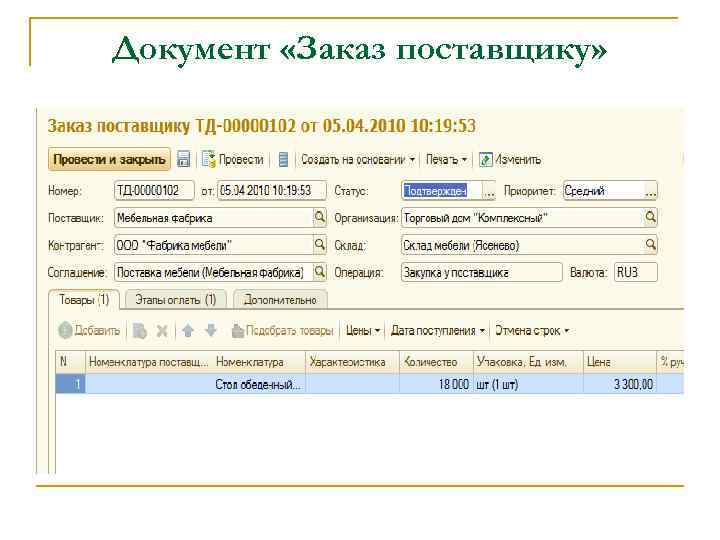720x540 pixels.
Task: Click the Статус field Подтвержден
Action: click(442, 191)
